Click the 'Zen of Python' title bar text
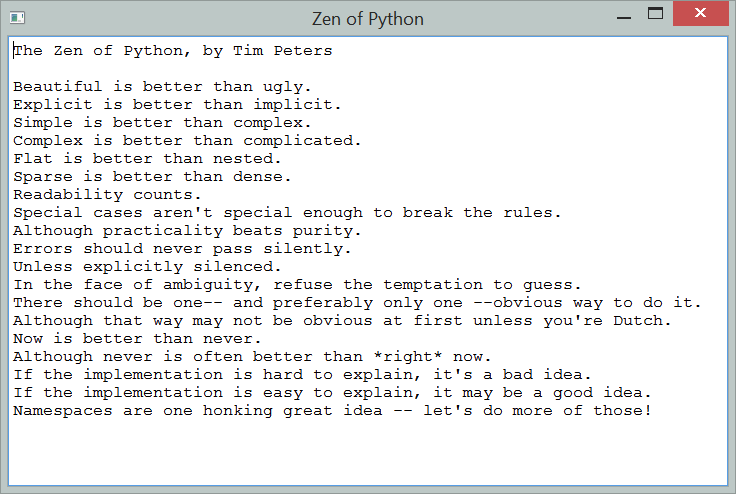 pos(367,19)
